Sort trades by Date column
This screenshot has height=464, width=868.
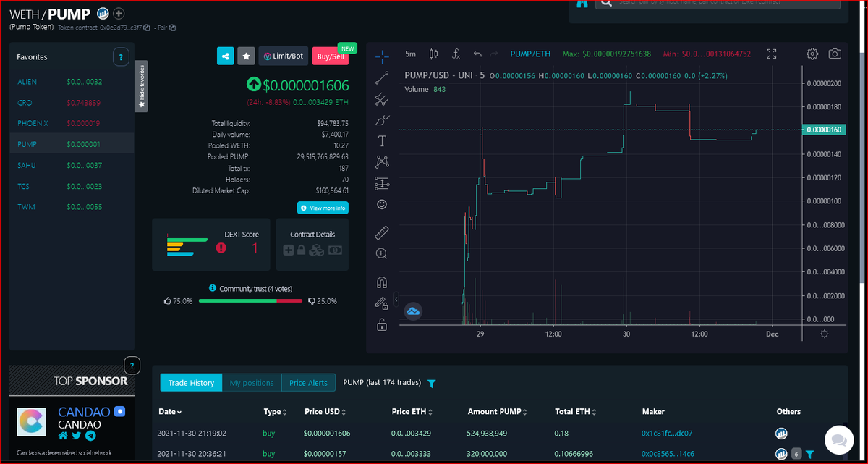tap(170, 412)
